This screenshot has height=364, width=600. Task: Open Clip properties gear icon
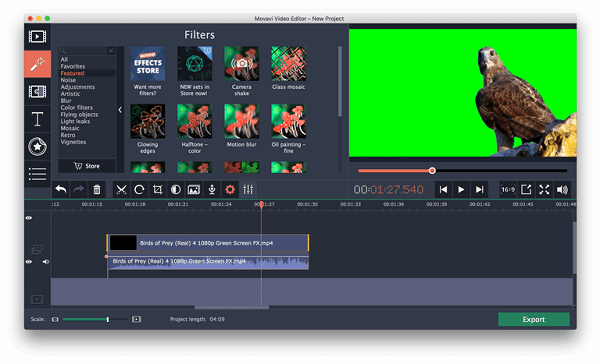pos(230,189)
